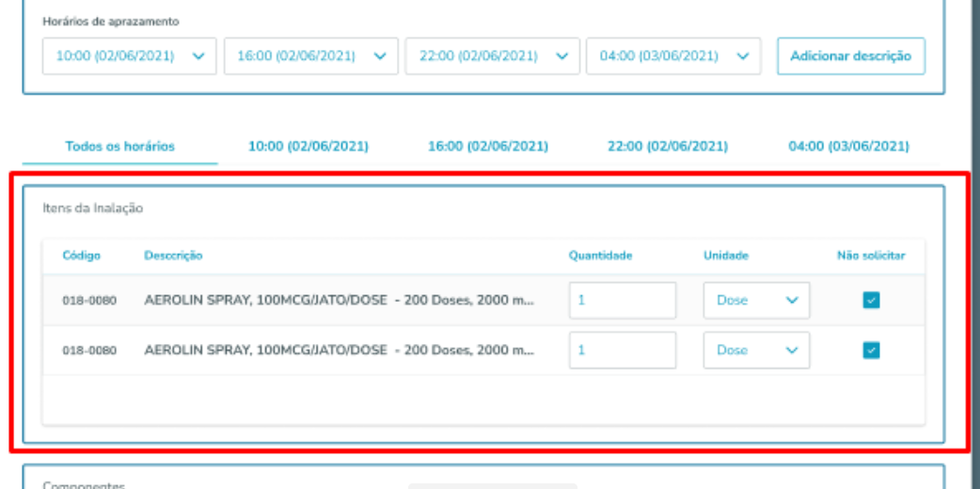Click the Quantidade column header

coord(600,255)
